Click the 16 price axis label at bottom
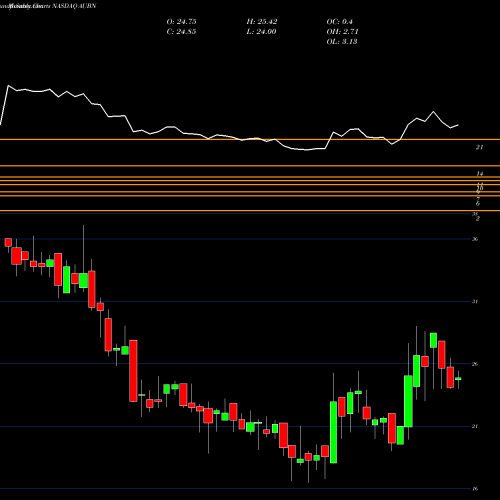 pyautogui.click(x=475, y=489)
